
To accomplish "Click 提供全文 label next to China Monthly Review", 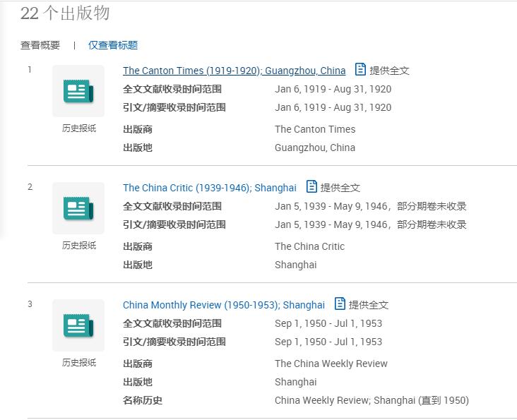I will 369,305.
